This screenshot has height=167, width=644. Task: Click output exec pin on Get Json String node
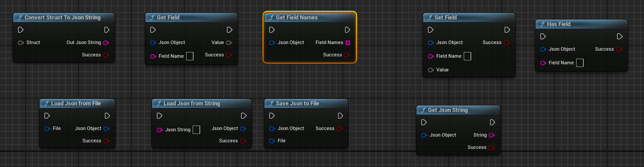click(492, 122)
